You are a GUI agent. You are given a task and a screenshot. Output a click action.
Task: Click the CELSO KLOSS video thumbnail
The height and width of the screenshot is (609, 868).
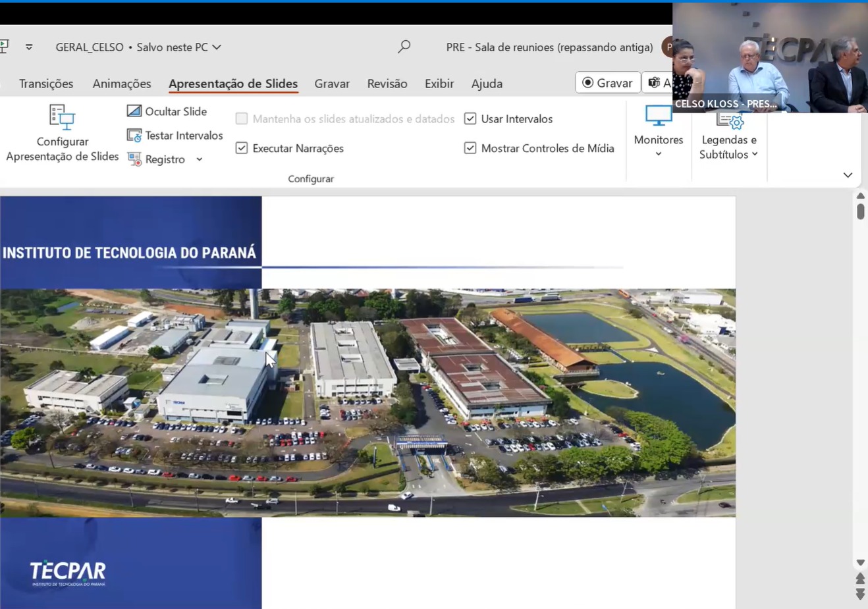770,58
